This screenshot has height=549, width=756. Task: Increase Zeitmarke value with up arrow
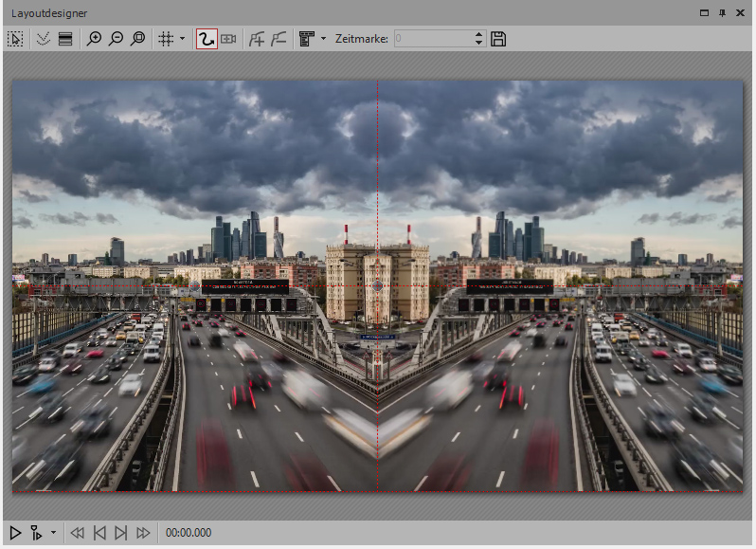point(478,35)
